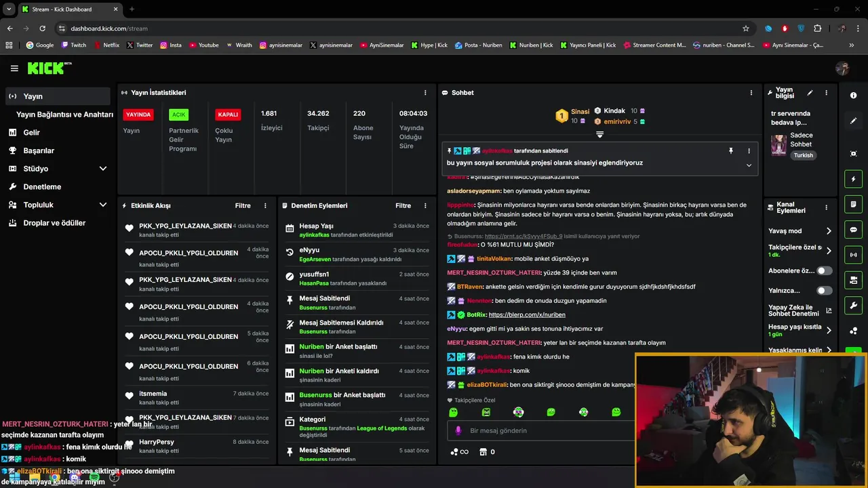Click the user avatar at top right of dashboard
This screenshot has width=868, height=488.
[843, 68]
